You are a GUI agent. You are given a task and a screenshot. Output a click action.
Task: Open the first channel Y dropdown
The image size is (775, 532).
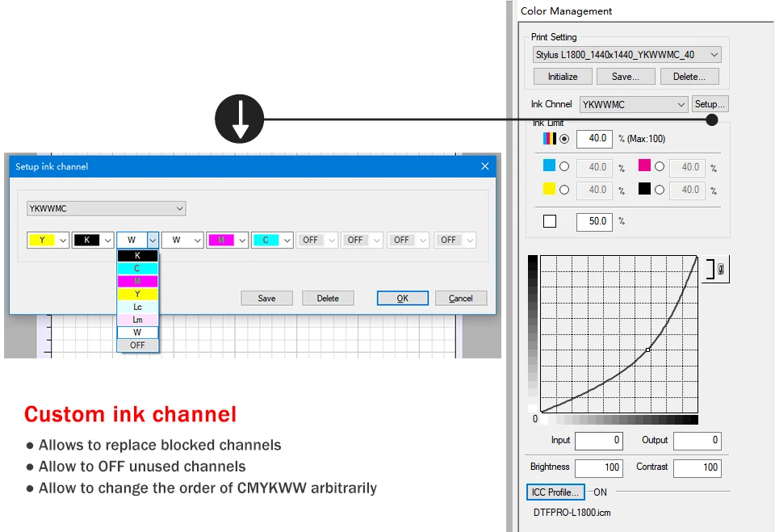tap(63, 241)
